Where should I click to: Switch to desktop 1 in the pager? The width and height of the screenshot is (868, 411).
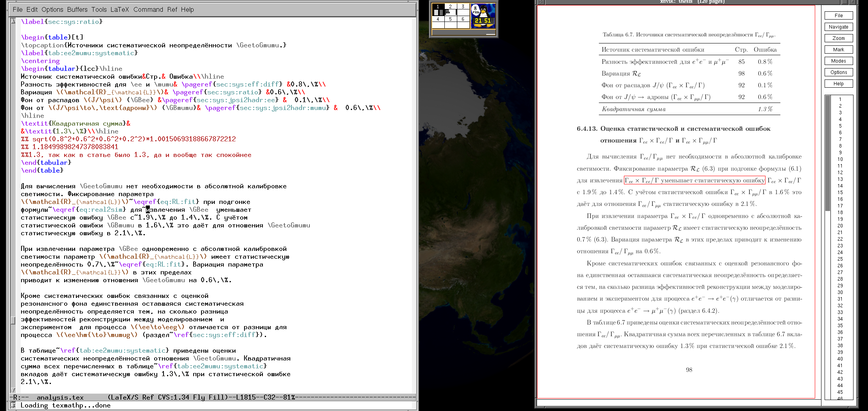438,10
